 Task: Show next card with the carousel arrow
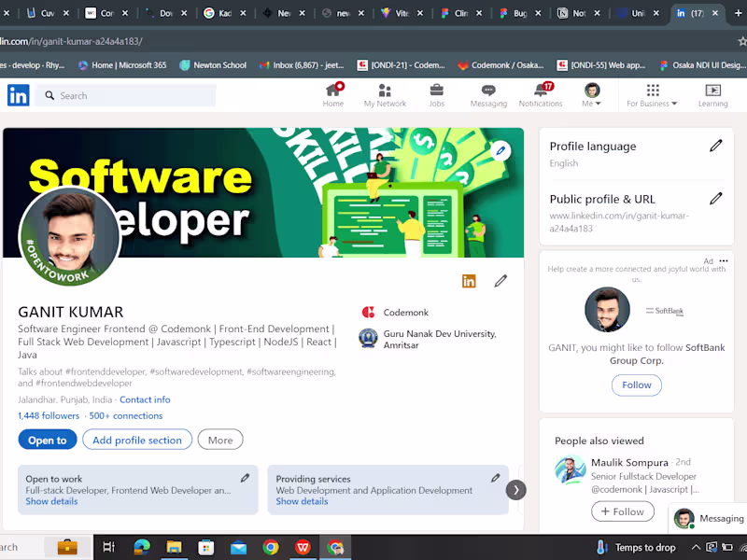(x=516, y=490)
